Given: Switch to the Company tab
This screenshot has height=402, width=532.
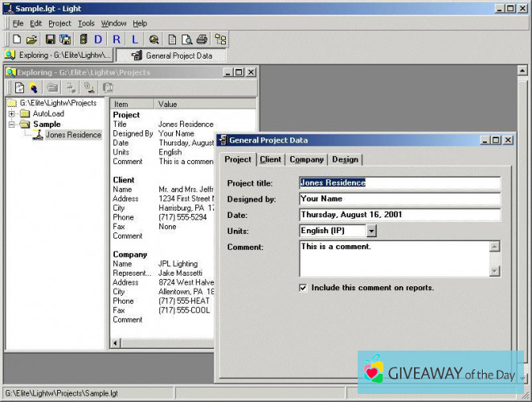Looking at the screenshot, I should tap(306, 159).
